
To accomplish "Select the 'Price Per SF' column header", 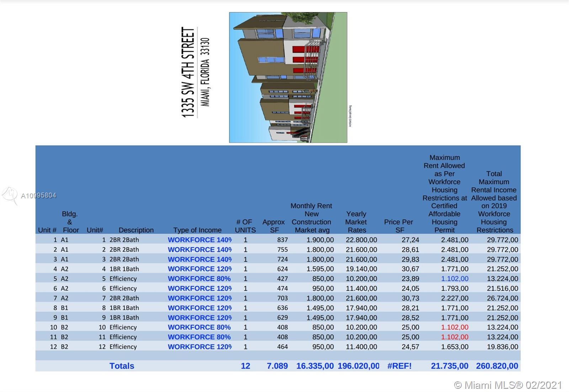I will coord(399,226).
